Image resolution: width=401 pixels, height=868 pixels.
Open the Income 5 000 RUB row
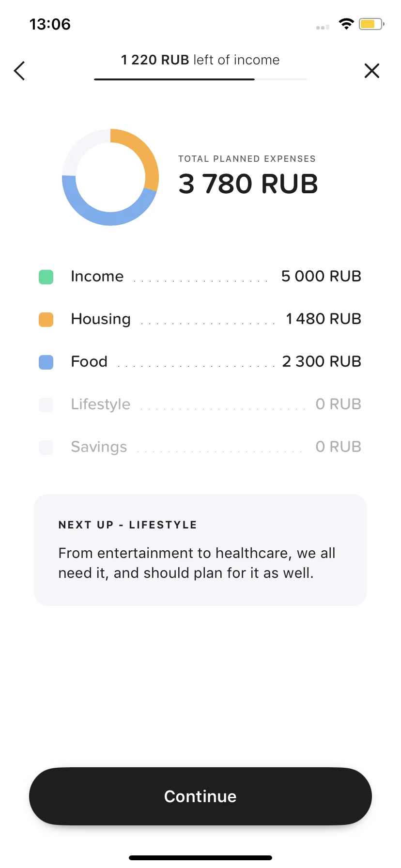(x=200, y=277)
